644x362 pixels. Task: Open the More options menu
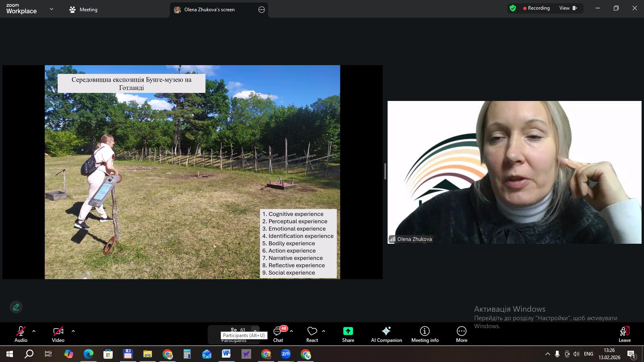pyautogui.click(x=461, y=334)
